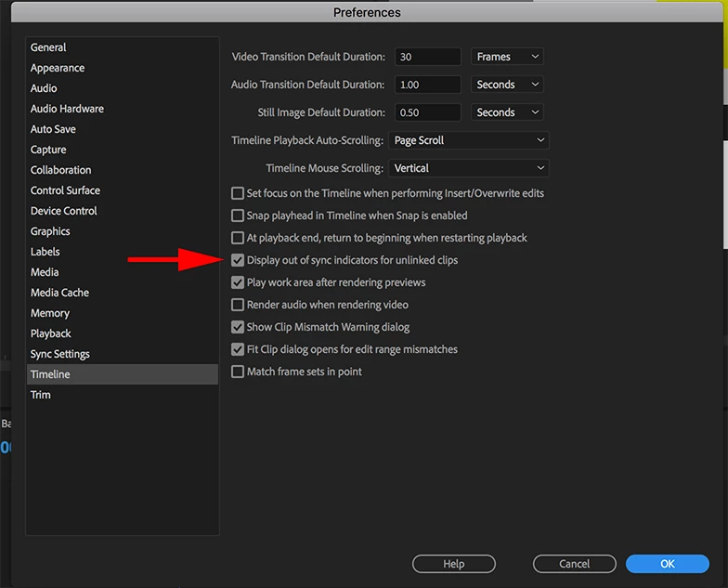Enable Snap playhead in Timeline checkbox
The image size is (728, 588).
pos(238,216)
